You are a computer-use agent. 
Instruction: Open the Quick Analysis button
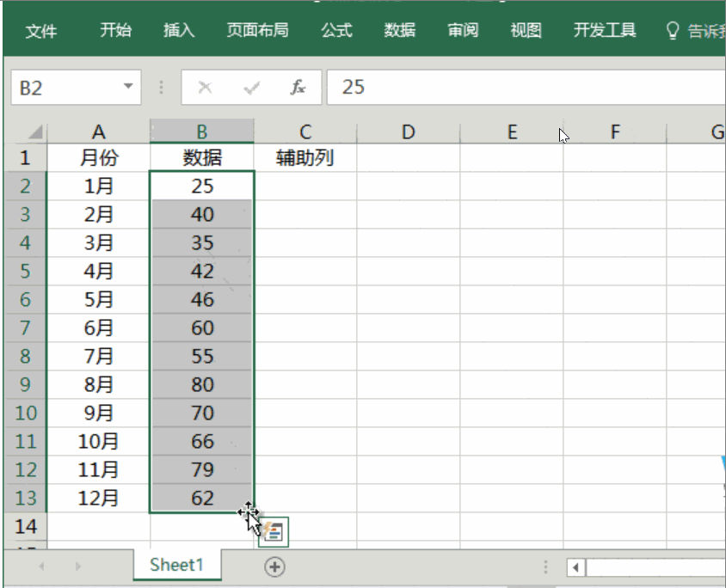pyautogui.click(x=274, y=532)
